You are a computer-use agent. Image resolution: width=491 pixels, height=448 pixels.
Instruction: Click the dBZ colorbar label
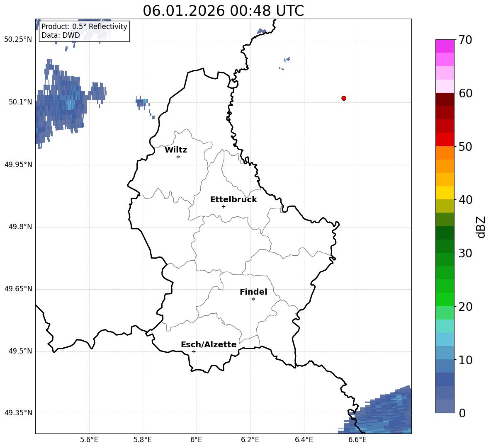[481, 227]
